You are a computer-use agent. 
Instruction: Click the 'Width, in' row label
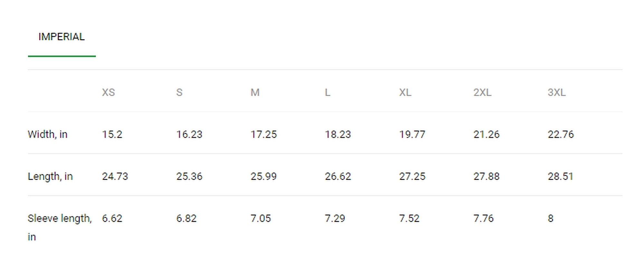[48, 134]
